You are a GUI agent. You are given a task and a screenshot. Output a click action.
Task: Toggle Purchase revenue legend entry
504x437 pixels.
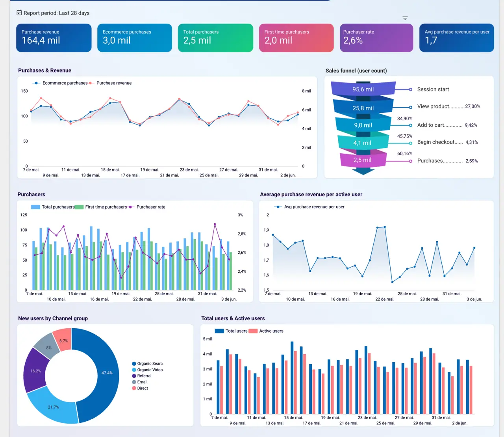[111, 83]
